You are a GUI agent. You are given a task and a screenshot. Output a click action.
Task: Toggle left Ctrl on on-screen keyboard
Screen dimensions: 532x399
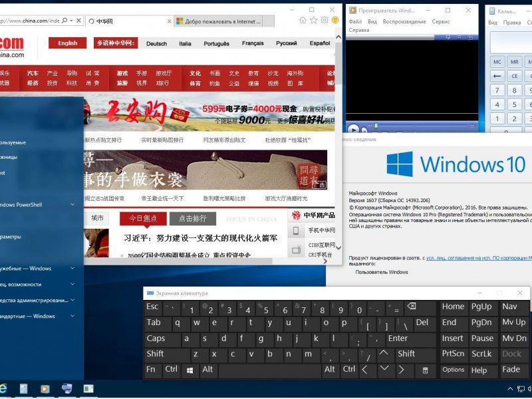tap(172, 370)
